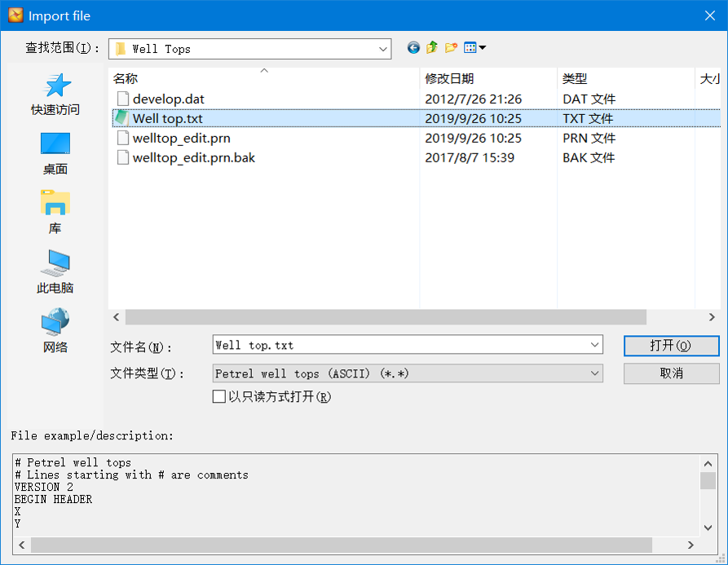Expand the Petrel well tops file type dropdown
728x565 pixels.
click(594, 373)
